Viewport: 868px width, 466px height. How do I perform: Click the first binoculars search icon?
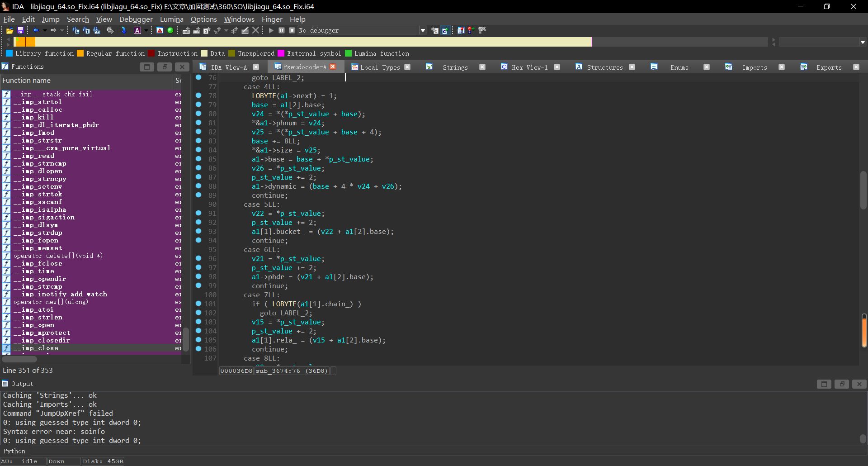(76, 30)
